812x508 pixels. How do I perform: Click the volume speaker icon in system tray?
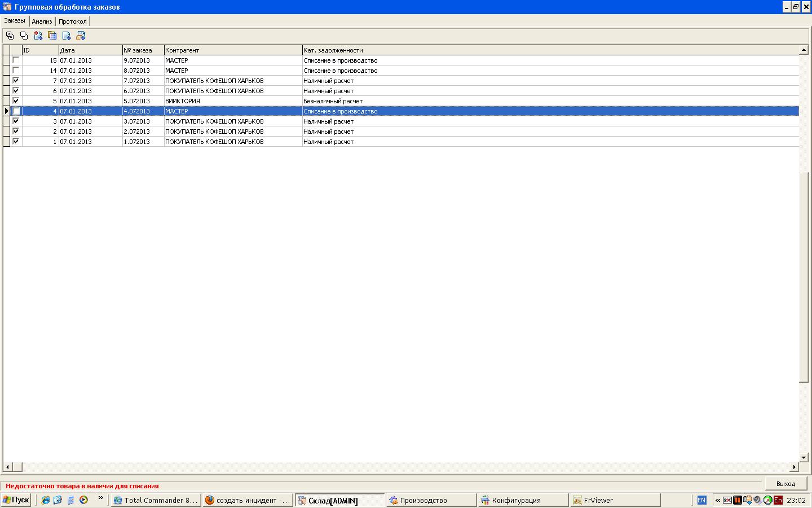click(757, 500)
